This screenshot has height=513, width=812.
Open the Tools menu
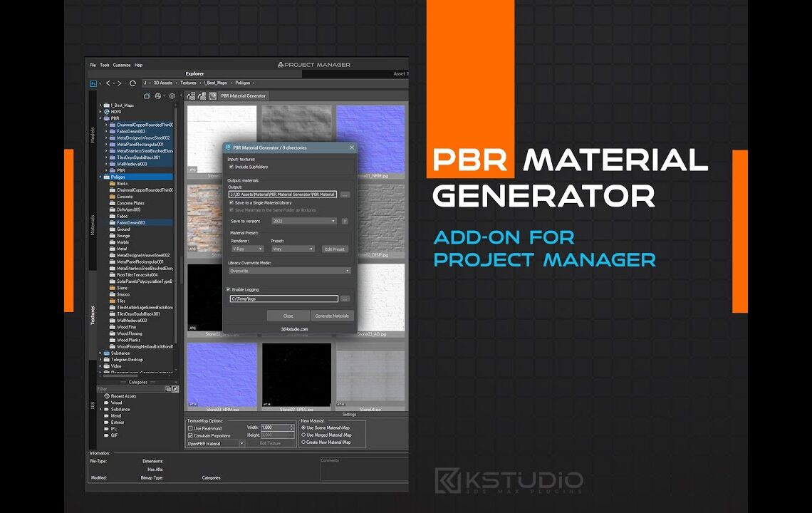[104, 65]
